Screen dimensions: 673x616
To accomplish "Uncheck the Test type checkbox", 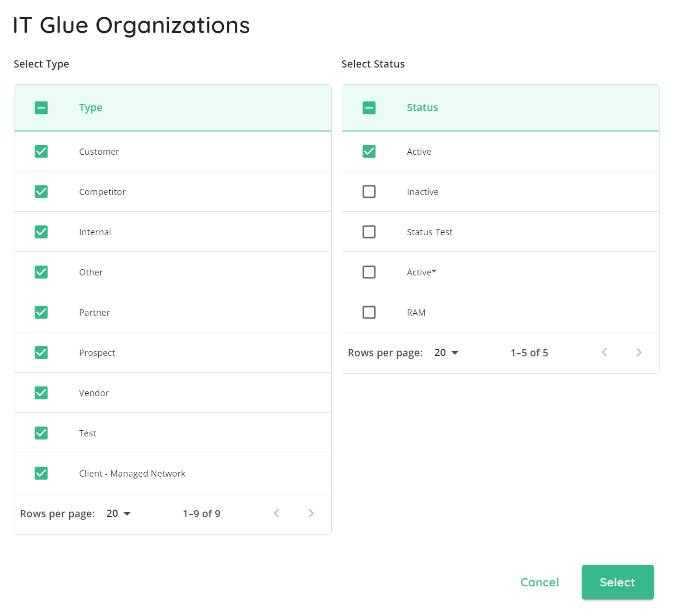I will pyautogui.click(x=41, y=433).
